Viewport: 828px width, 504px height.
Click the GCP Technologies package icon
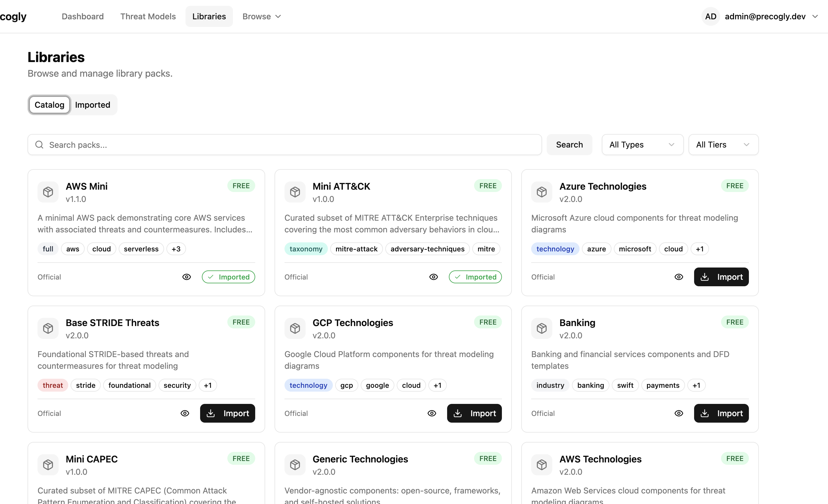coord(295,328)
